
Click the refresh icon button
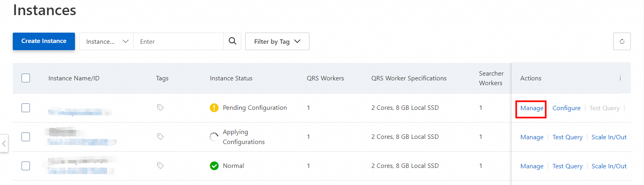click(x=622, y=41)
